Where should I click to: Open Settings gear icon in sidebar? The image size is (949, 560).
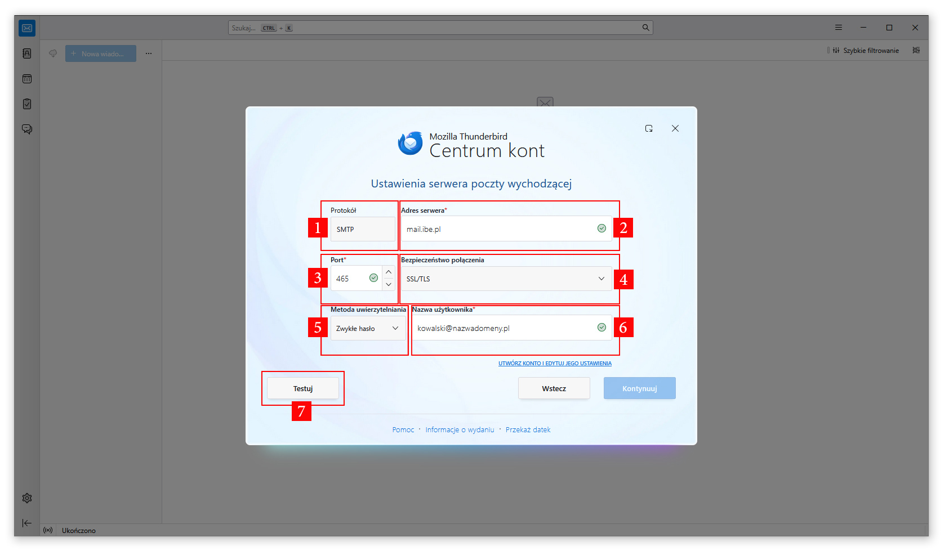click(x=27, y=498)
